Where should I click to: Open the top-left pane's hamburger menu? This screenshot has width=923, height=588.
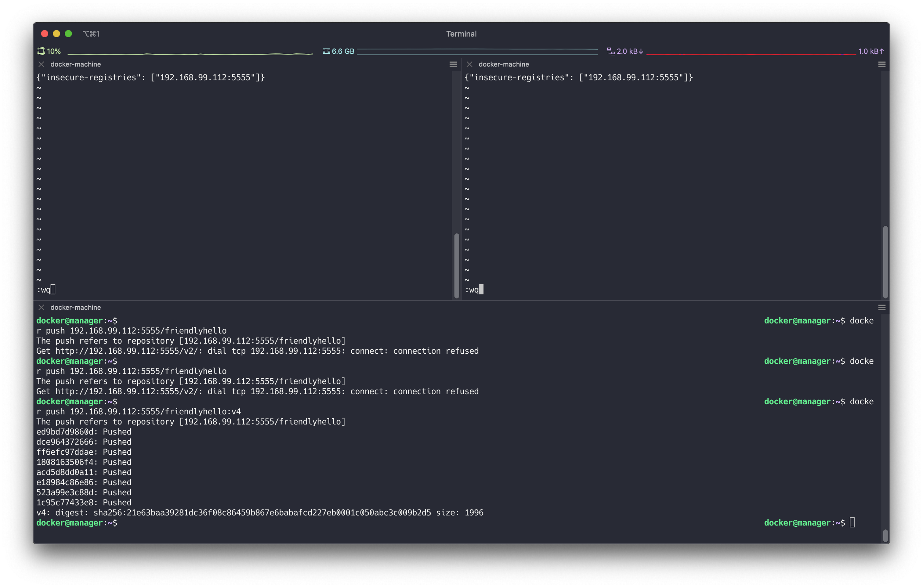(x=453, y=64)
